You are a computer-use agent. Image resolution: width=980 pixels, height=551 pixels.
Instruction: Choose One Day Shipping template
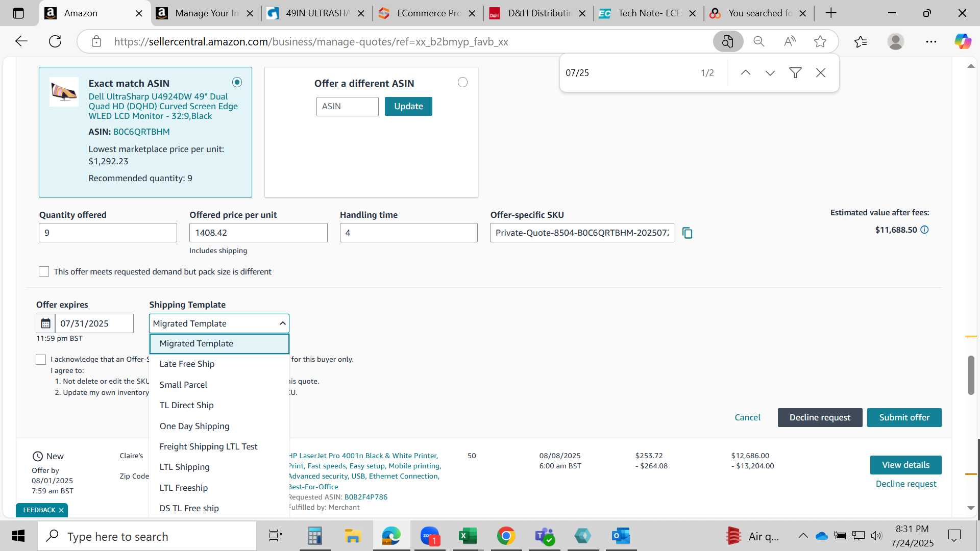(x=219, y=426)
